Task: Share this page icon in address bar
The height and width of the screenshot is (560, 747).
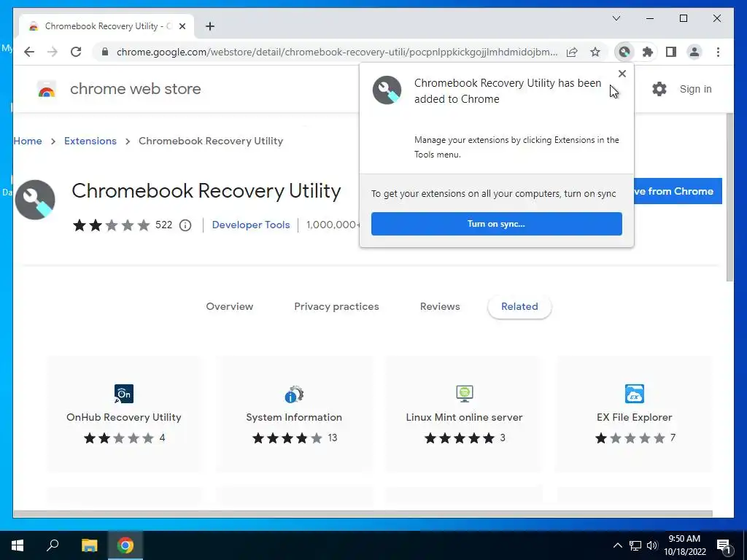Action: [x=572, y=52]
